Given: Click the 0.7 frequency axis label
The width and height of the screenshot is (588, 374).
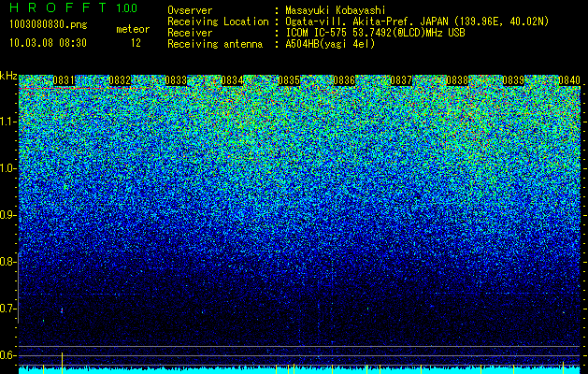Looking at the screenshot, I should click(7, 309).
